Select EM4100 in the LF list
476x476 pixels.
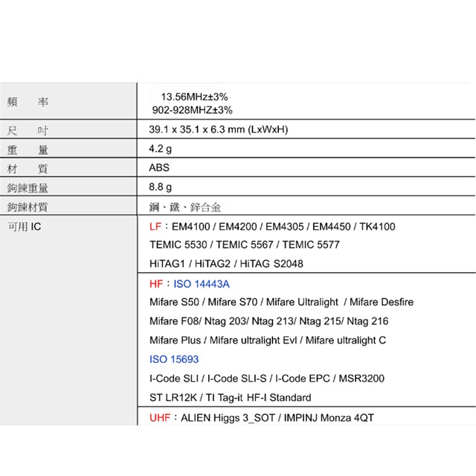[190, 226]
